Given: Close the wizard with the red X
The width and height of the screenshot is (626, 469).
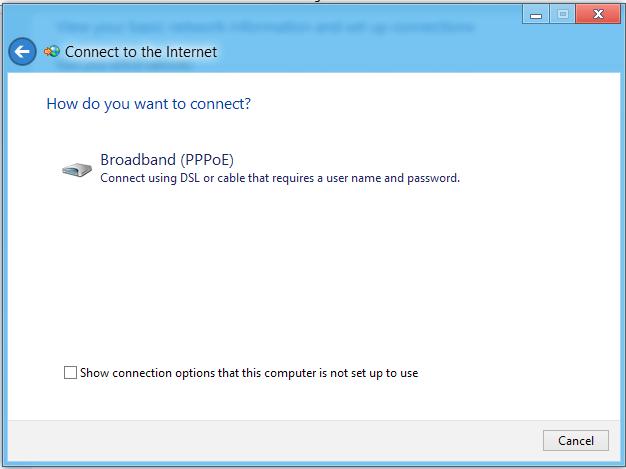Looking at the screenshot, I should [x=598, y=15].
